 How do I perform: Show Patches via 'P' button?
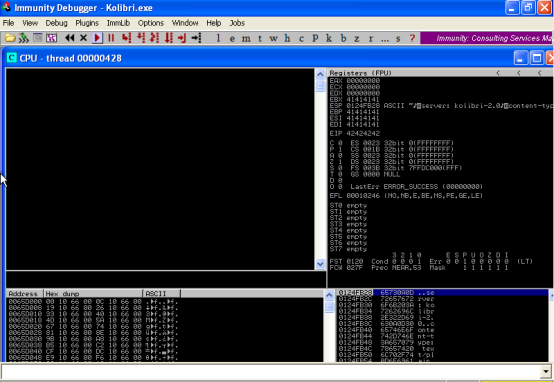point(315,38)
